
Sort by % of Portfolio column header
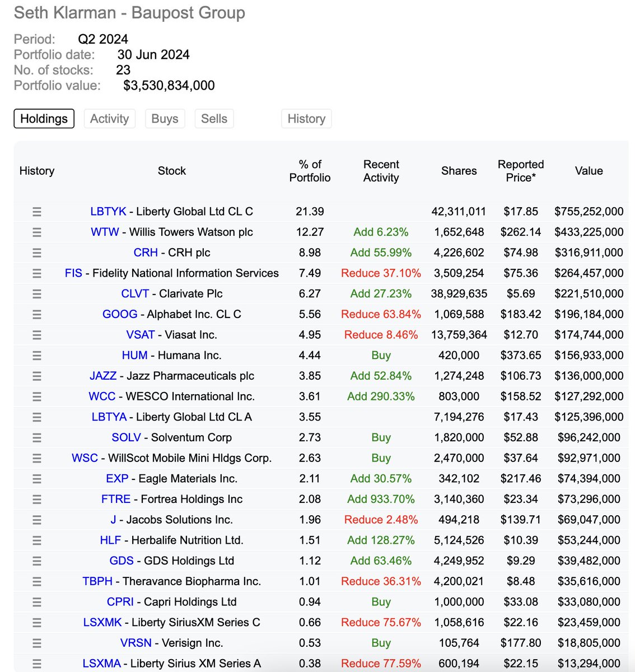(310, 171)
